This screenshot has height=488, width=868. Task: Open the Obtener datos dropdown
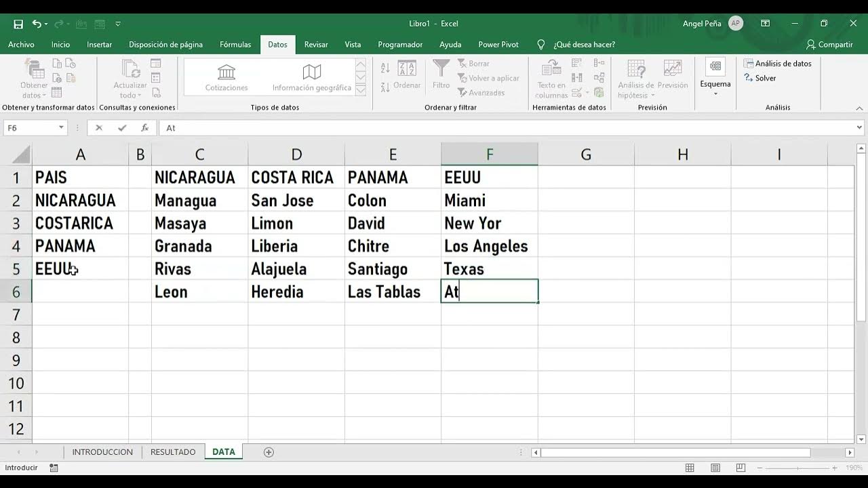[x=34, y=79]
